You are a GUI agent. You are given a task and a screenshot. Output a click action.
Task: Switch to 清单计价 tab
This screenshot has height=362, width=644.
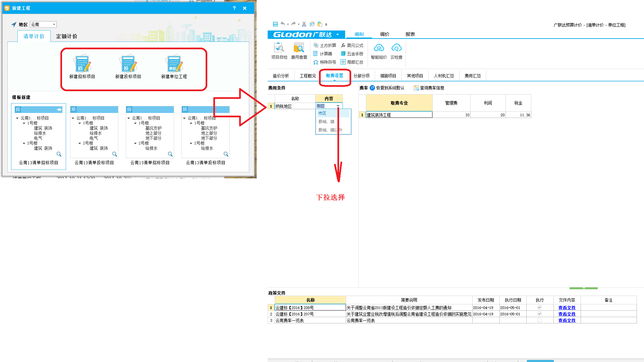(34, 36)
